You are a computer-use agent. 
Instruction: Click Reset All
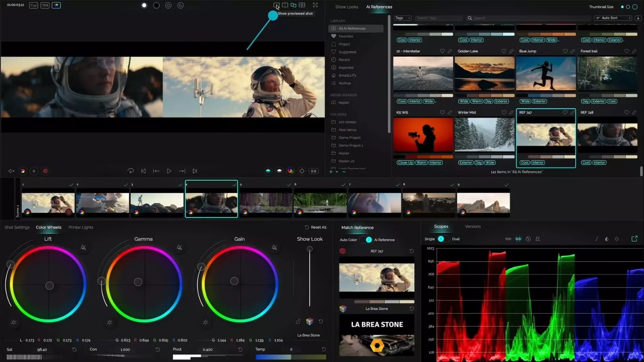316,227
